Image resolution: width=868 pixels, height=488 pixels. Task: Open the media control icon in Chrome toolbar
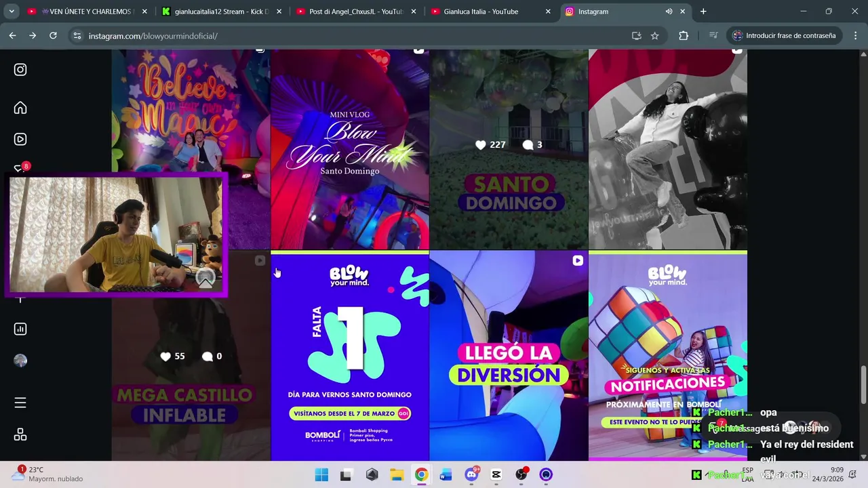(x=713, y=36)
